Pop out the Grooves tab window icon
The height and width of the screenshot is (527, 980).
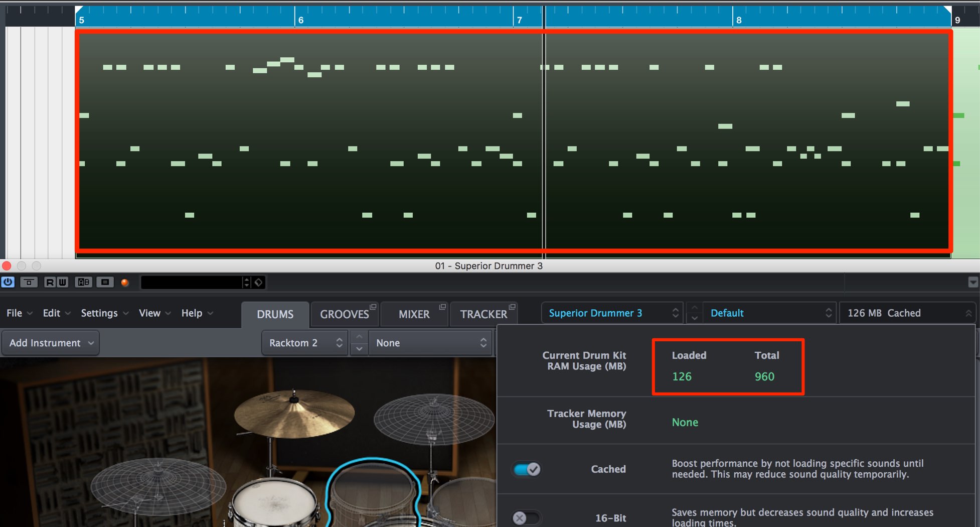[373, 307]
